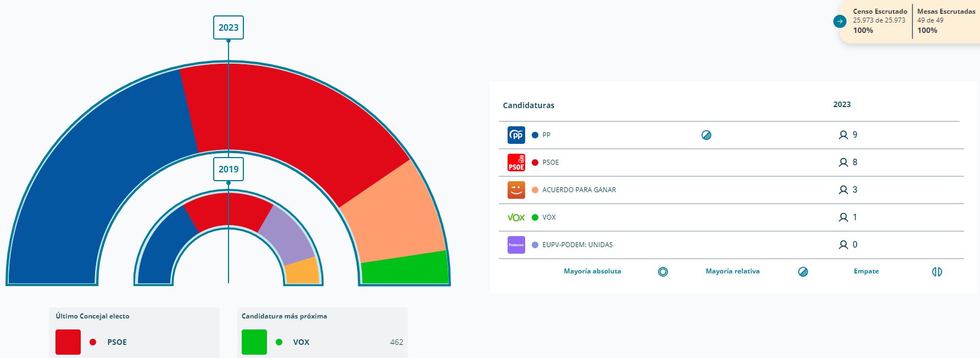Click the Mayoría absoluta circle icon
The height and width of the screenshot is (358, 980).
(663, 272)
